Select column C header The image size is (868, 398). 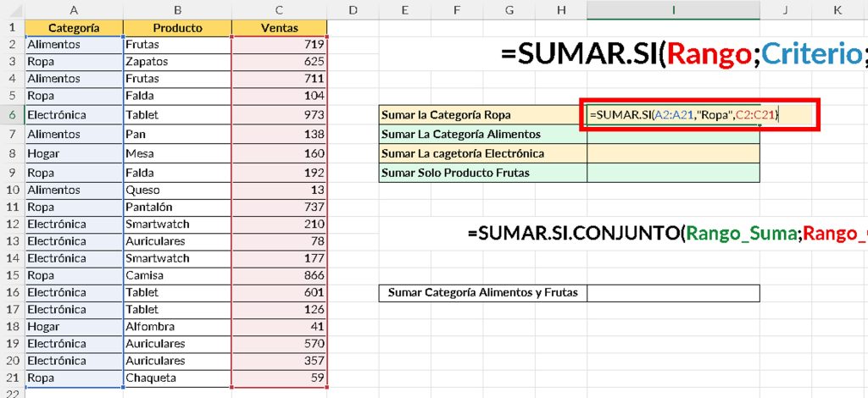279,9
